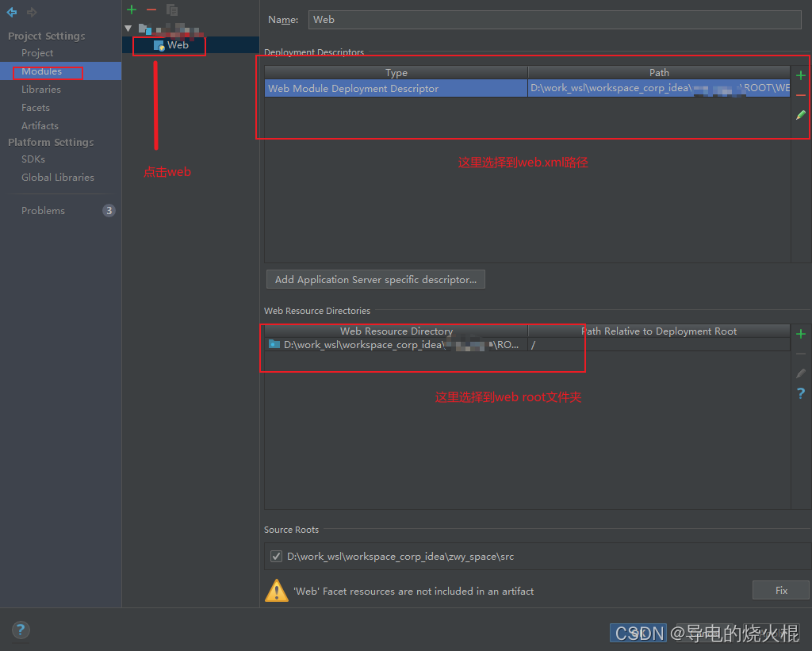Click the descriptors Path column header
The image size is (812, 651).
click(659, 72)
